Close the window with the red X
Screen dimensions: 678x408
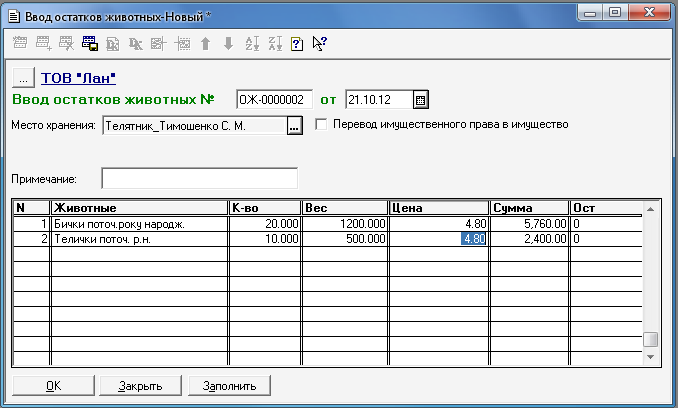click(x=649, y=13)
